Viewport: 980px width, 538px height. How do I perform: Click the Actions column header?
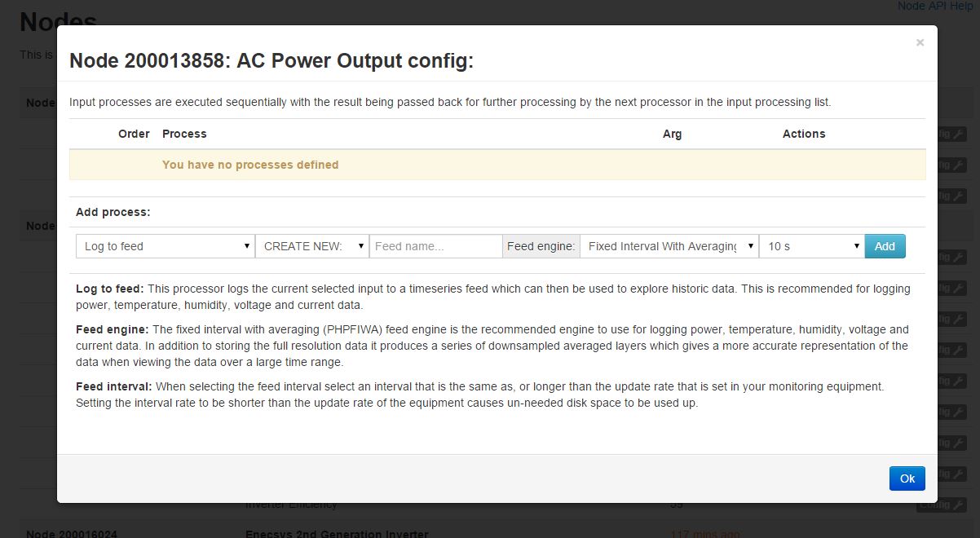pyautogui.click(x=804, y=134)
